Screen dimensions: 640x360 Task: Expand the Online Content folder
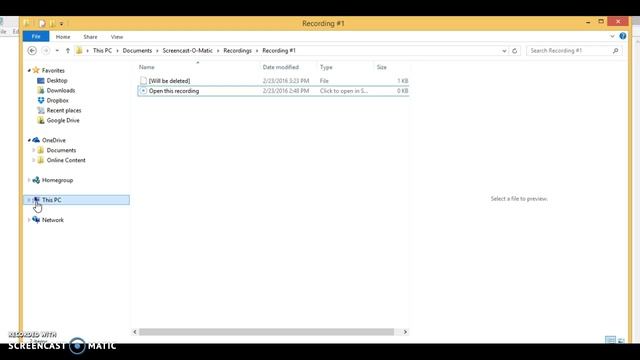[33, 160]
